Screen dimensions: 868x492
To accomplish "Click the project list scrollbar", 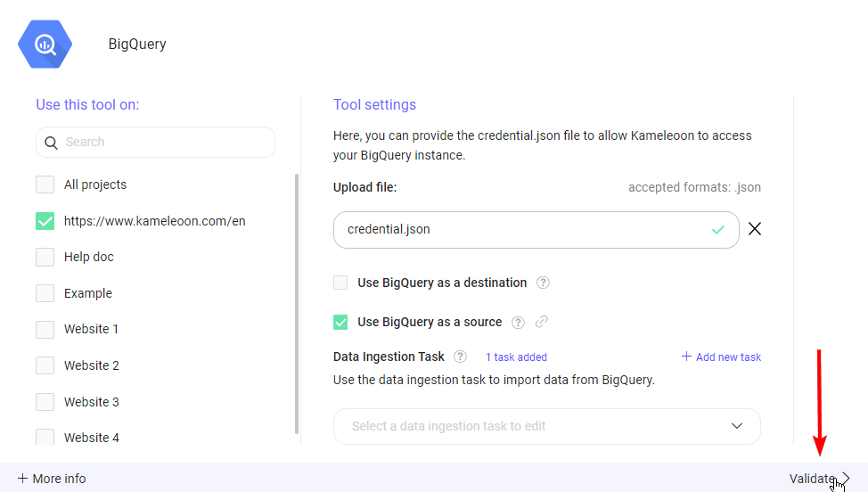I will (297, 303).
